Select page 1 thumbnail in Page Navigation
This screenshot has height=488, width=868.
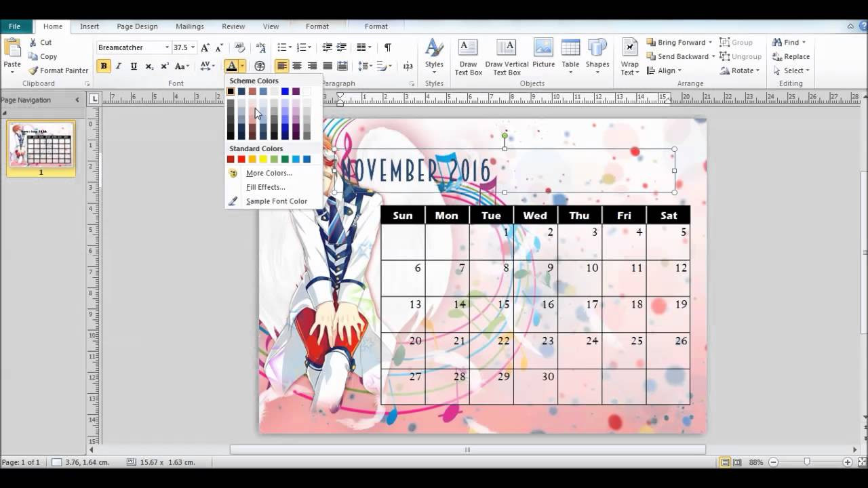[41, 148]
